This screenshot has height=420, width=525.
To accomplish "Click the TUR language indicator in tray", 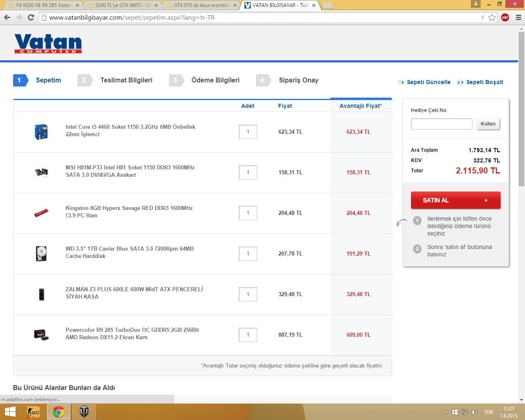I will [x=488, y=412].
